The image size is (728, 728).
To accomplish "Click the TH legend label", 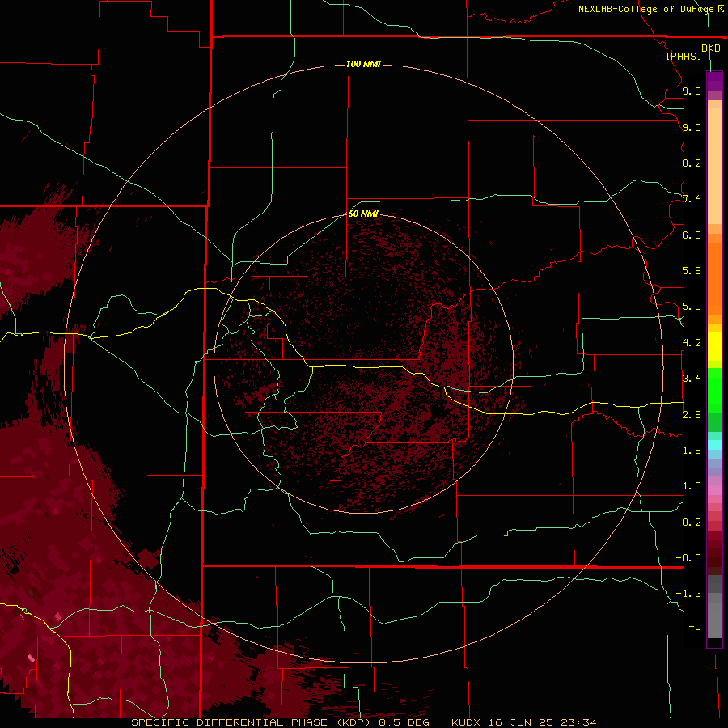I will tap(695, 630).
